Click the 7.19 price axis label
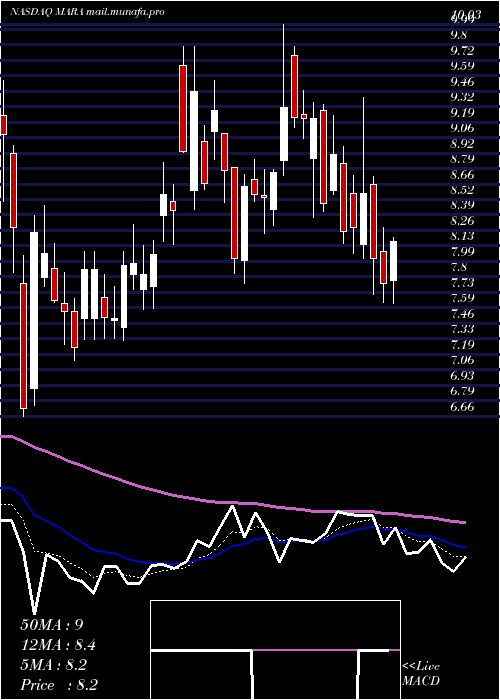 (462, 344)
